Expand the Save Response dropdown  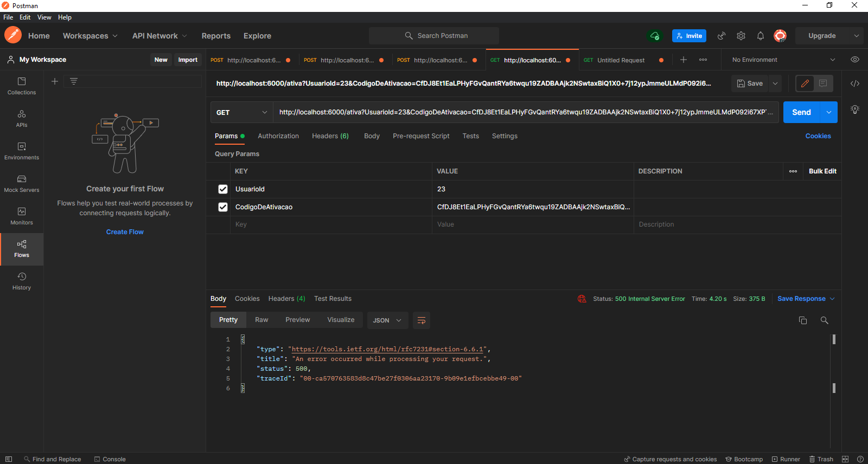click(x=806, y=299)
